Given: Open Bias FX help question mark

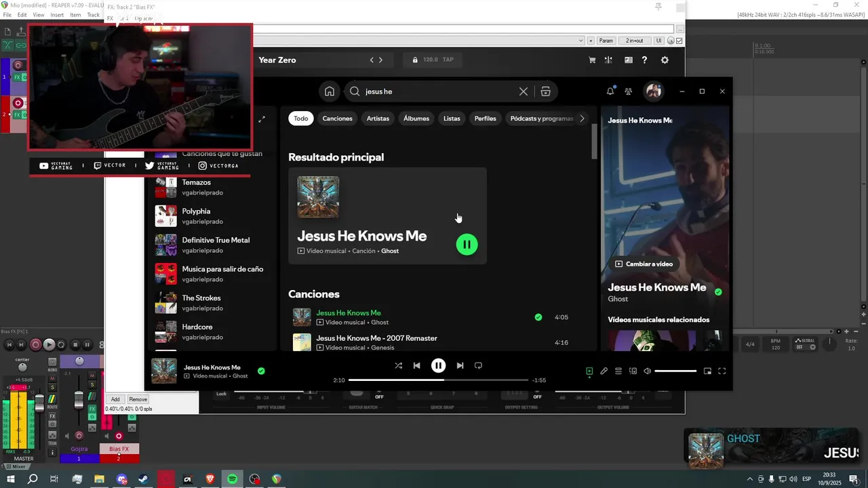Looking at the screenshot, I should point(644,60).
